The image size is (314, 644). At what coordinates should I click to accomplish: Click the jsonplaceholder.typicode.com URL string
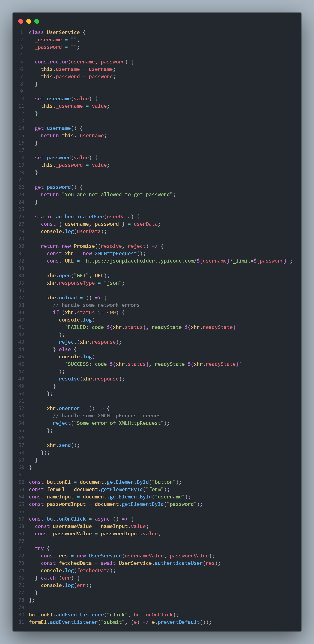186,261
